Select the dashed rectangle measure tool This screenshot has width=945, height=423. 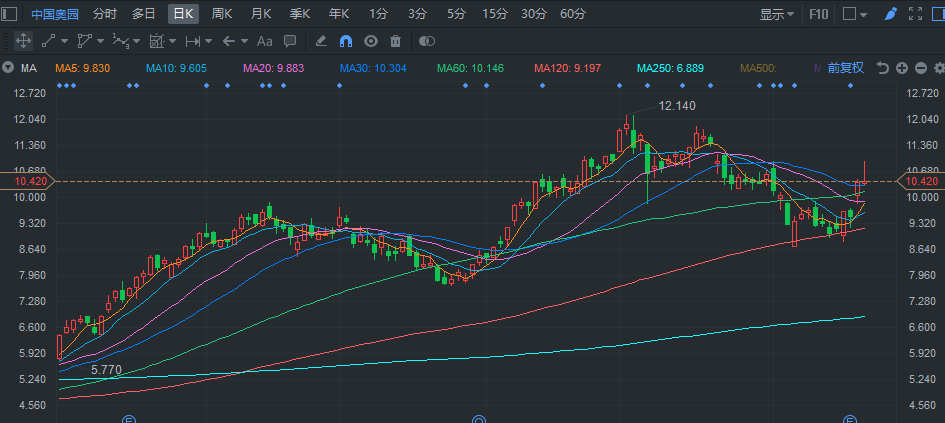[157, 41]
